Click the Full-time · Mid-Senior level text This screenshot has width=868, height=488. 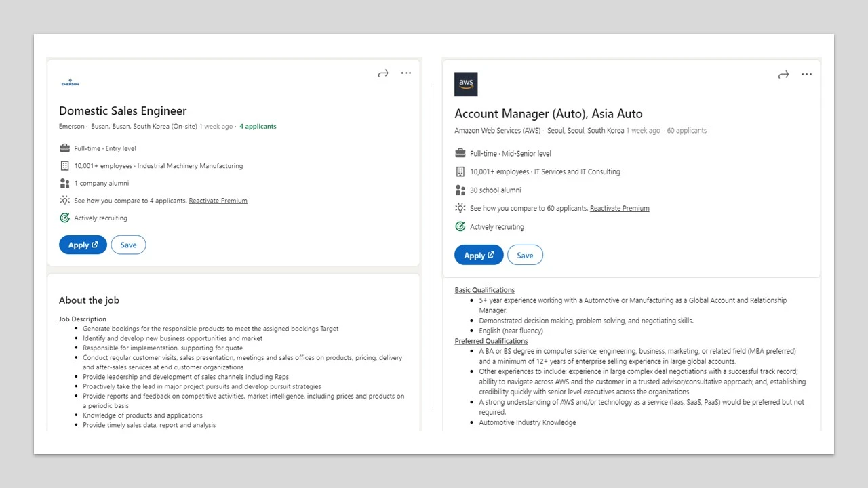[511, 154]
